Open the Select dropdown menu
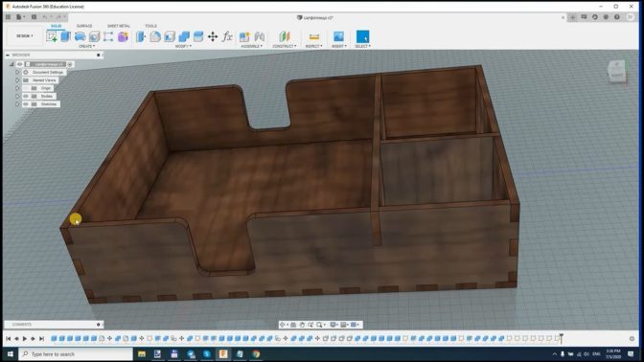Viewport: 644px width, 362px height. point(363,46)
